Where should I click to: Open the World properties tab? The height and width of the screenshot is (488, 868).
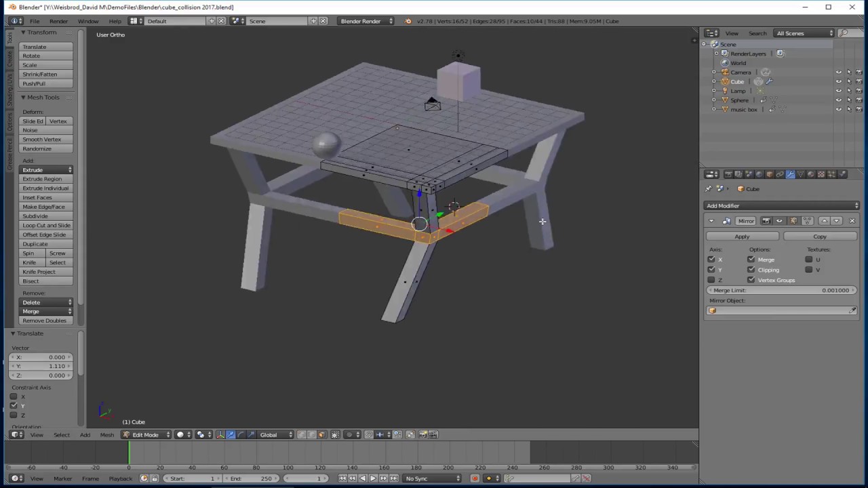[x=759, y=174]
